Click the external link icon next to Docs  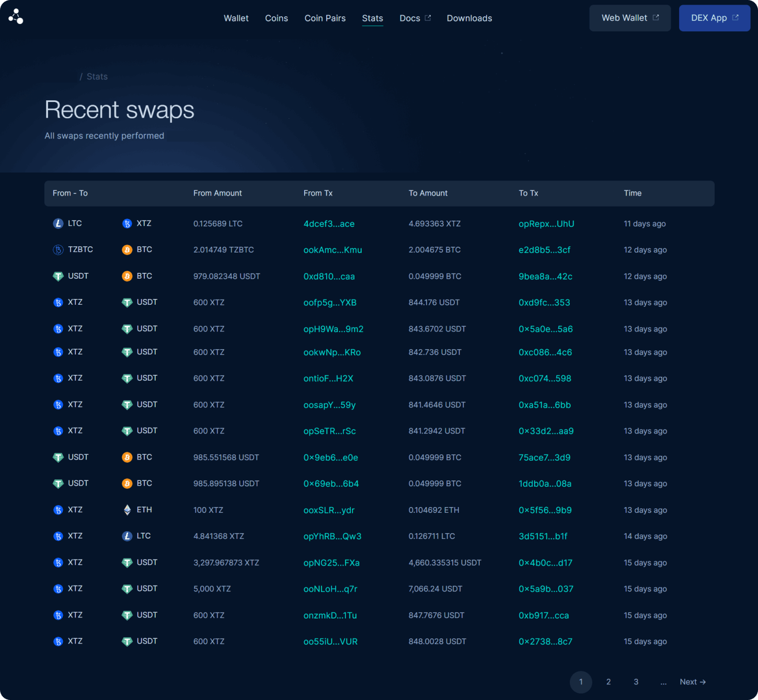pyautogui.click(x=428, y=18)
